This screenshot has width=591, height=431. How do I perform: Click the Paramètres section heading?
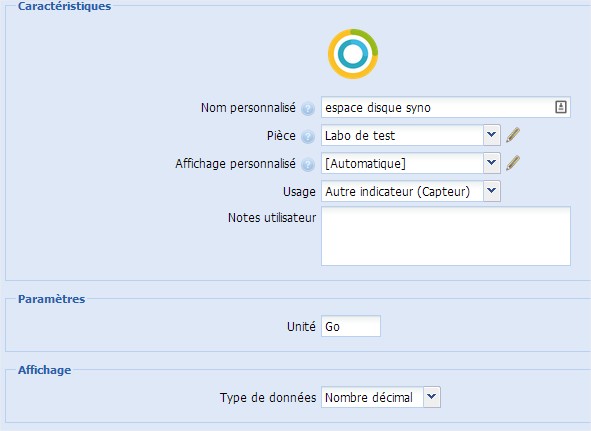tap(52, 299)
